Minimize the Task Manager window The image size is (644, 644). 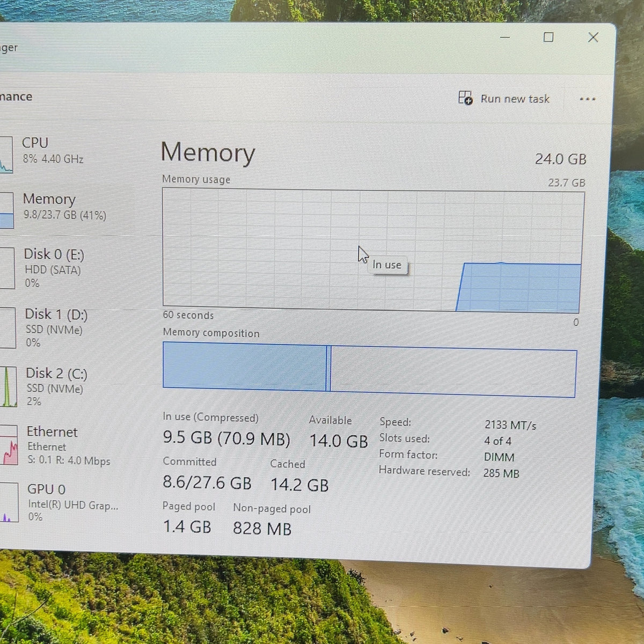pos(504,37)
